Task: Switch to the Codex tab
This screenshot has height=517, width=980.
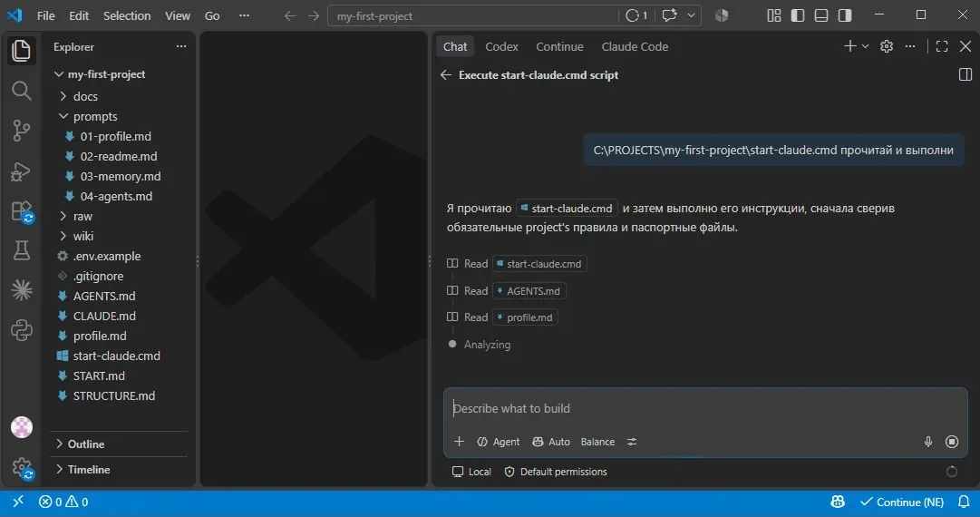Action: coord(502,47)
